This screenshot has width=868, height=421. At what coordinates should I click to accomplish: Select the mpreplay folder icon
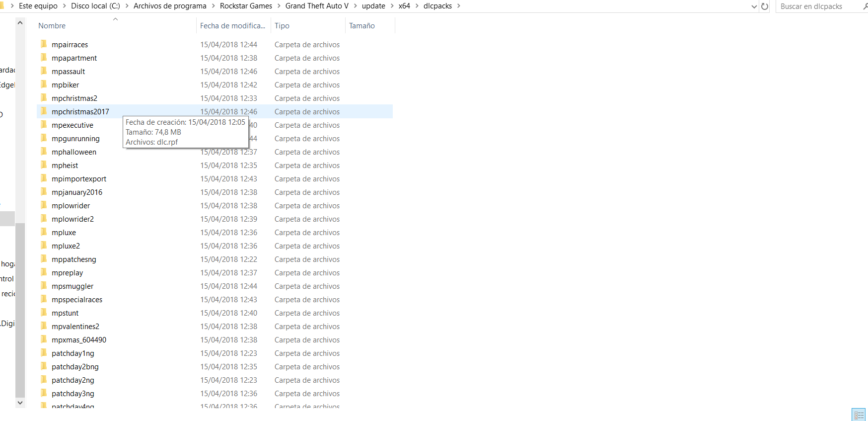pyautogui.click(x=44, y=272)
